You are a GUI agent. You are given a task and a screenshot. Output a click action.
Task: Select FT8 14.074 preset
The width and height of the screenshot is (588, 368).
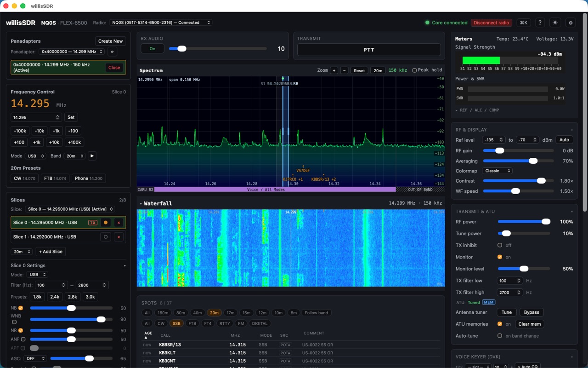(x=54, y=178)
